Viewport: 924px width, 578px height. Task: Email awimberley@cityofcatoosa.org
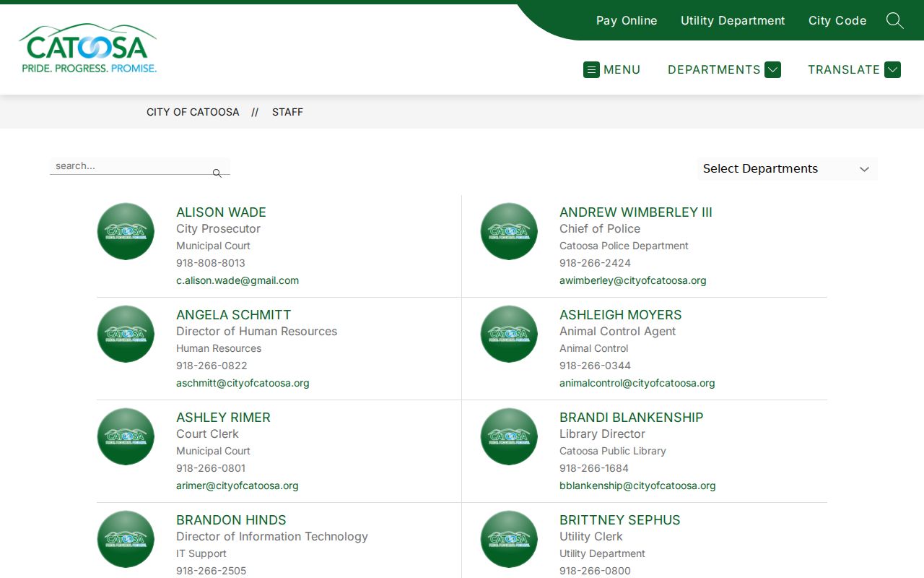(633, 280)
